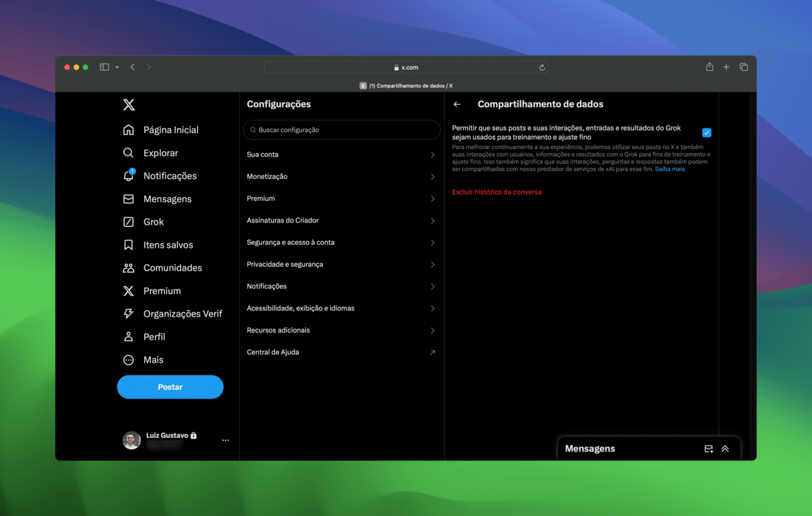
Task: Click the x.com address bar
Action: click(406, 68)
